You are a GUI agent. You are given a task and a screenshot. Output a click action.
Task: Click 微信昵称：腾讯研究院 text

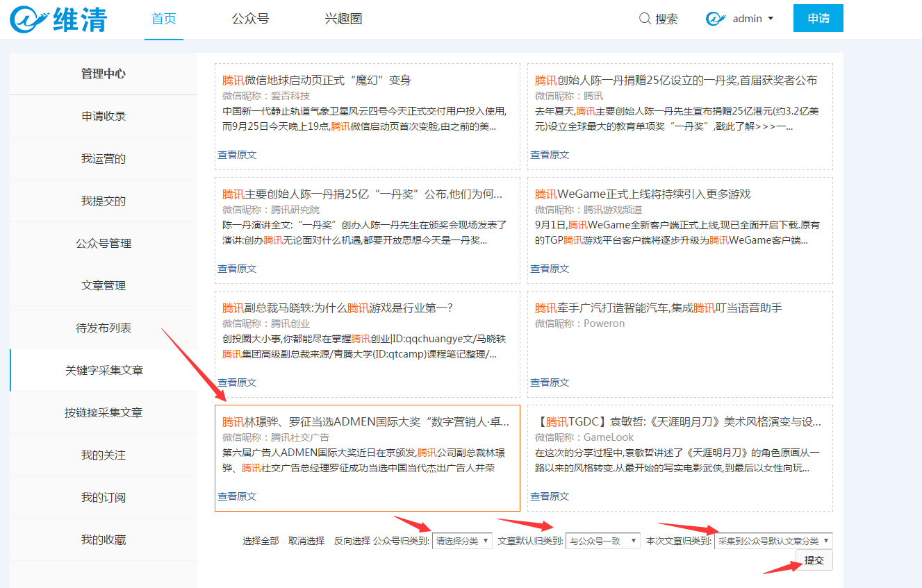coord(271,210)
